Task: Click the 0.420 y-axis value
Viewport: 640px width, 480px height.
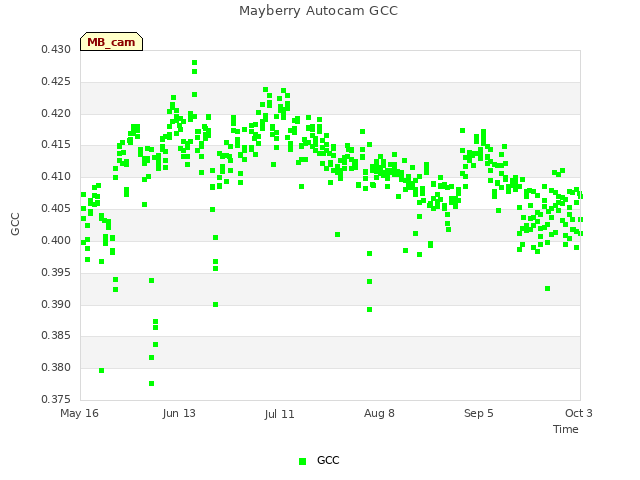Action: pyautogui.click(x=56, y=113)
